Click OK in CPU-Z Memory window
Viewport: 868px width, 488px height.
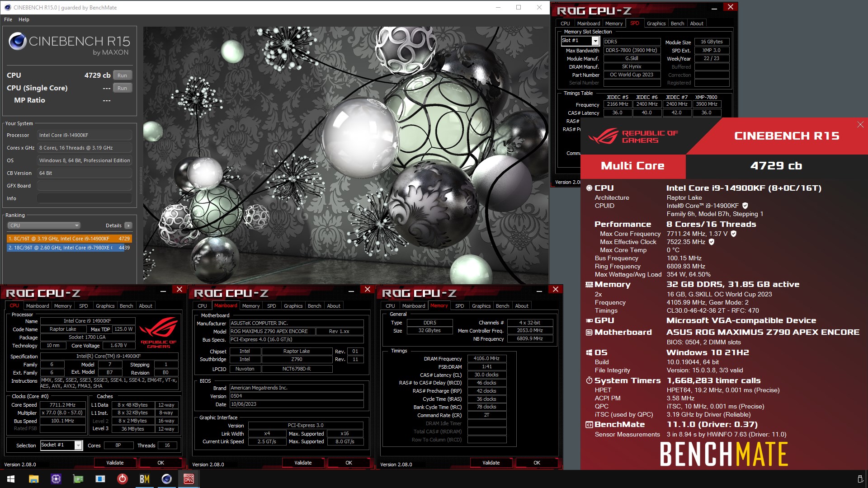pos(537,463)
